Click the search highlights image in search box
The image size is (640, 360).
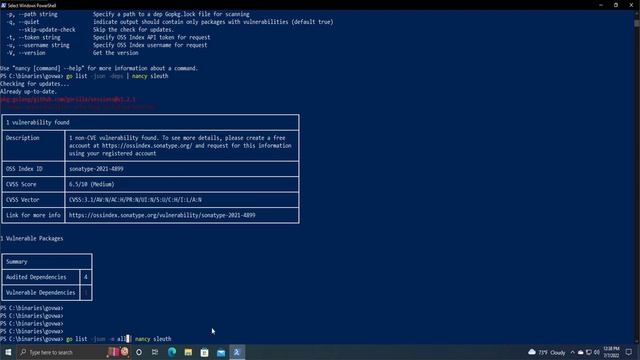pyautogui.click(x=118, y=352)
